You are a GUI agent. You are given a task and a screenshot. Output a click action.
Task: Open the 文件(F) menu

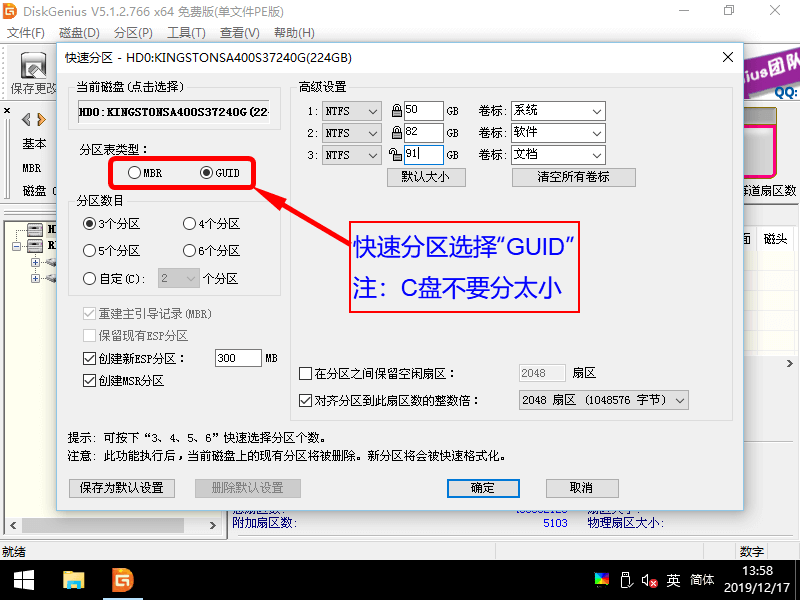(25, 33)
